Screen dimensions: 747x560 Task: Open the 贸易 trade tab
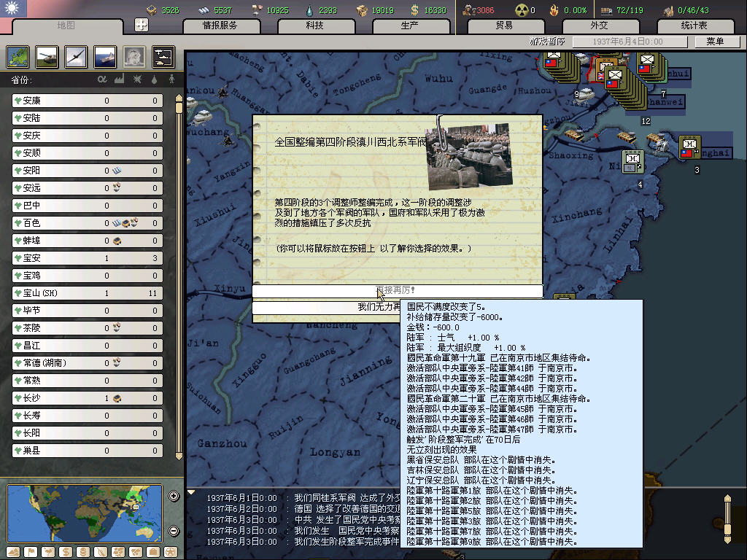[x=505, y=26]
